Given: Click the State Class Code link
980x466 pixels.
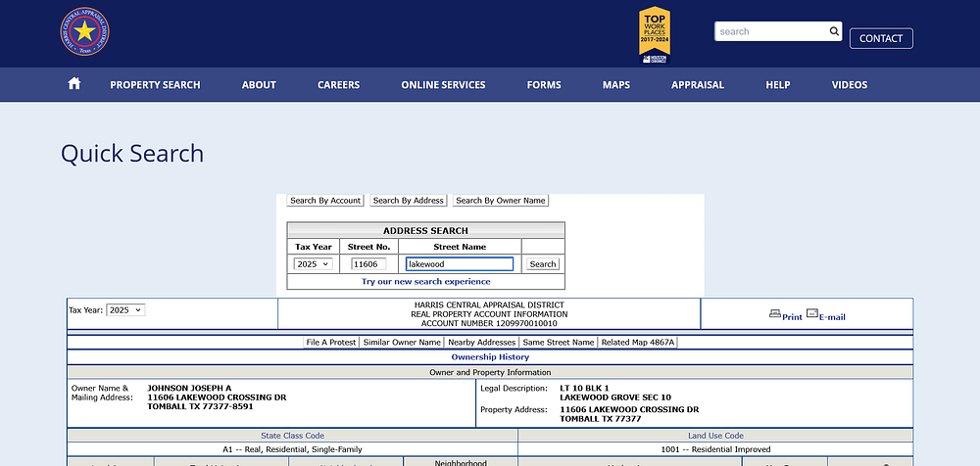Looking at the screenshot, I should (x=292, y=436).
